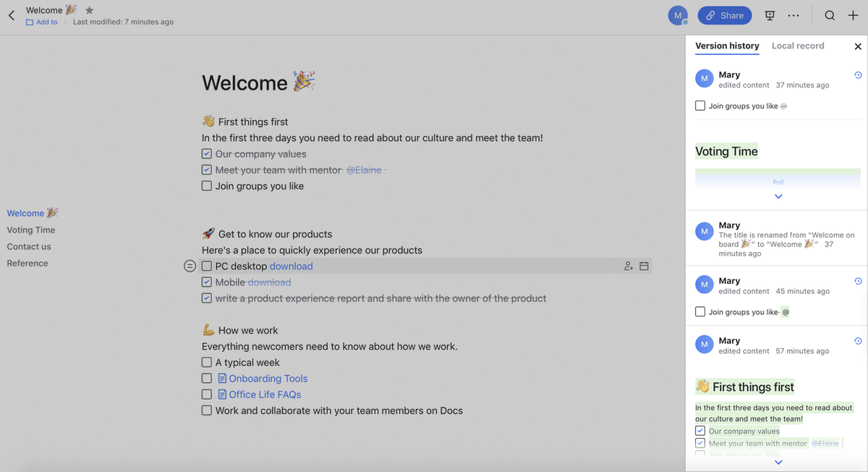
Task: Jump to Voting Time in the outline
Action: [31, 230]
